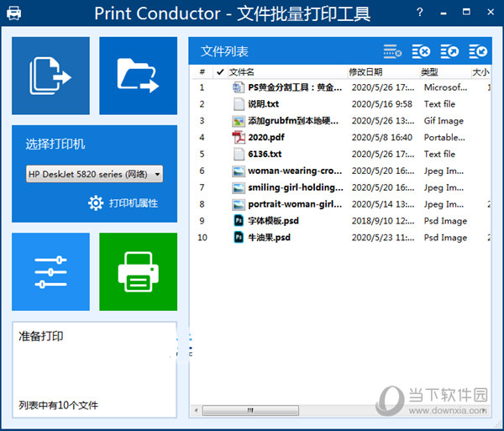504x431 pixels.
Task: Sort by 修改日期 column header
Action: (384, 72)
